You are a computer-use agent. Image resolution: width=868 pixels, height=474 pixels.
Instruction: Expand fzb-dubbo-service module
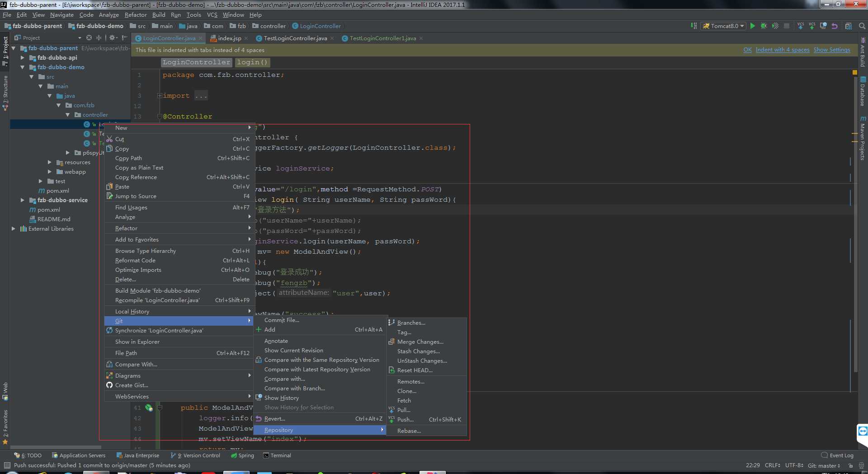(22, 200)
